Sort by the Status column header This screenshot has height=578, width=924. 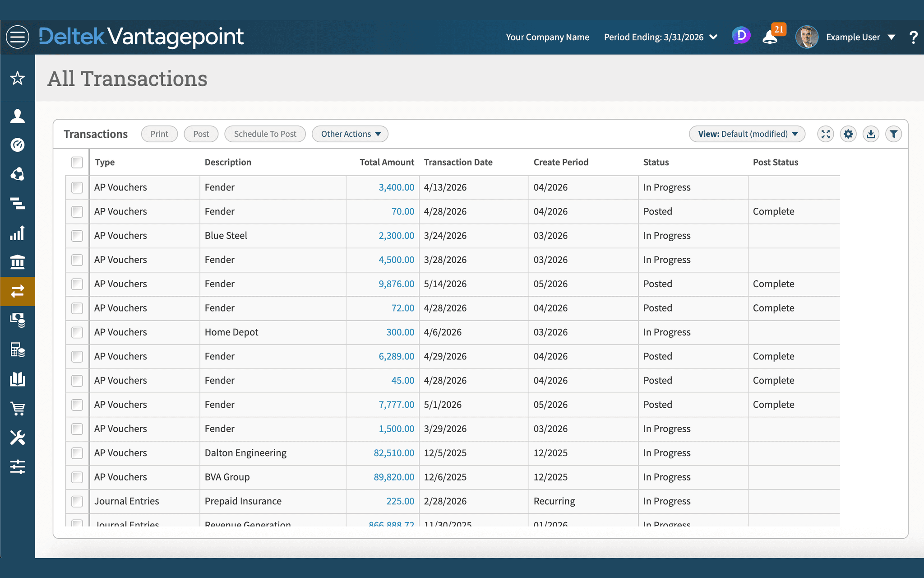(x=656, y=162)
